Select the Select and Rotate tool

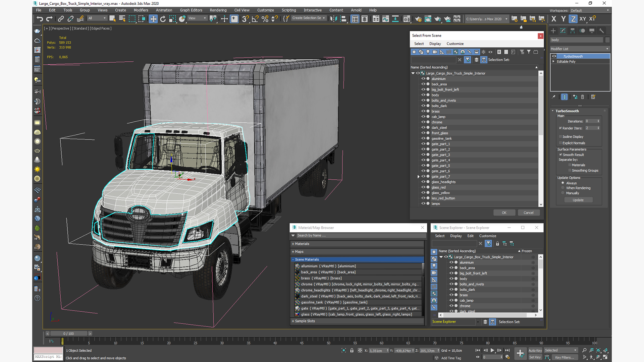163,19
